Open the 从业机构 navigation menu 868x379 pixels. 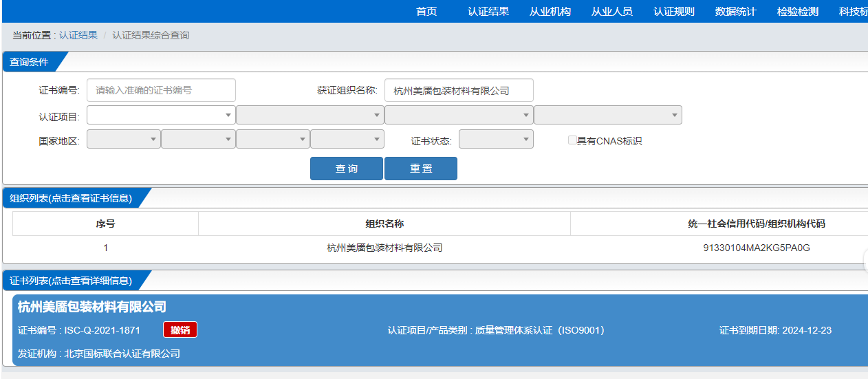(550, 11)
